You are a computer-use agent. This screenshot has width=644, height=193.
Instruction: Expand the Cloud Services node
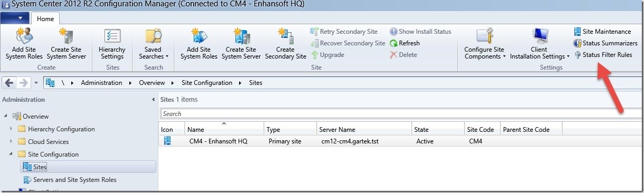[12, 142]
